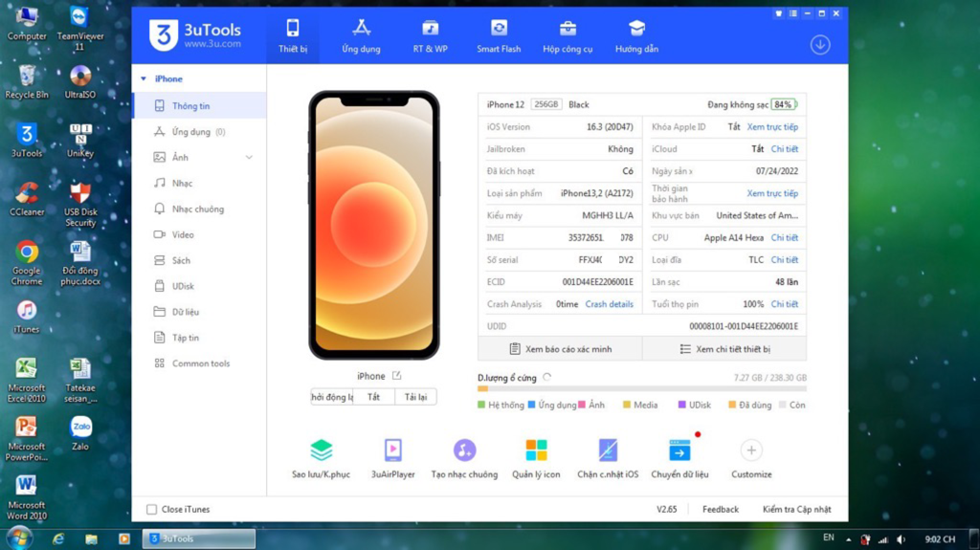980x550 pixels.
Task: Open the Google Chrome desktop icon
Action: tap(26, 262)
